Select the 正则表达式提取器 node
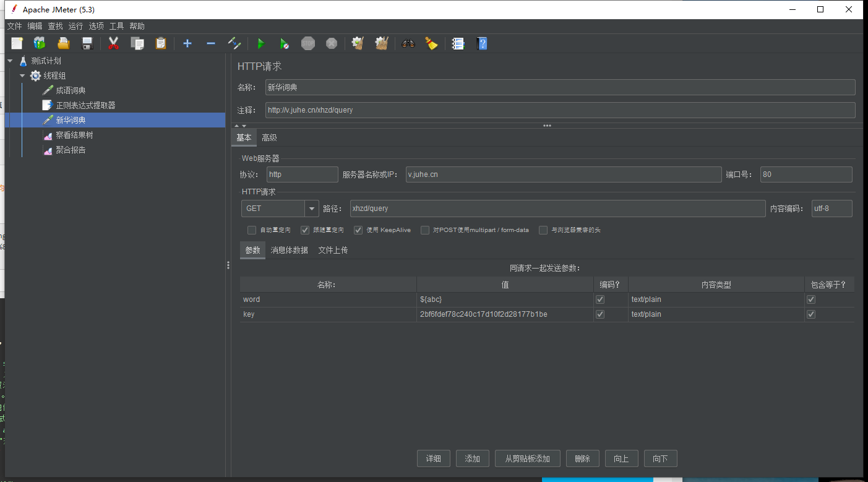The width and height of the screenshot is (868, 482). (x=85, y=105)
